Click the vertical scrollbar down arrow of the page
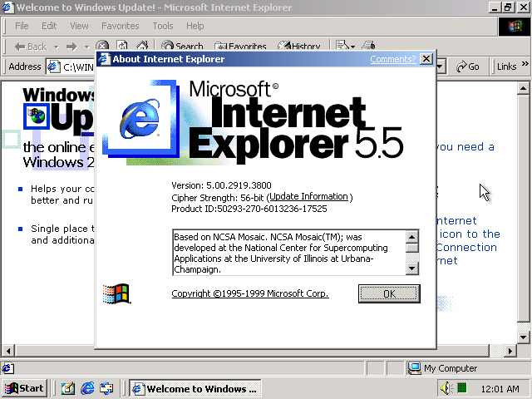 coord(523,337)
